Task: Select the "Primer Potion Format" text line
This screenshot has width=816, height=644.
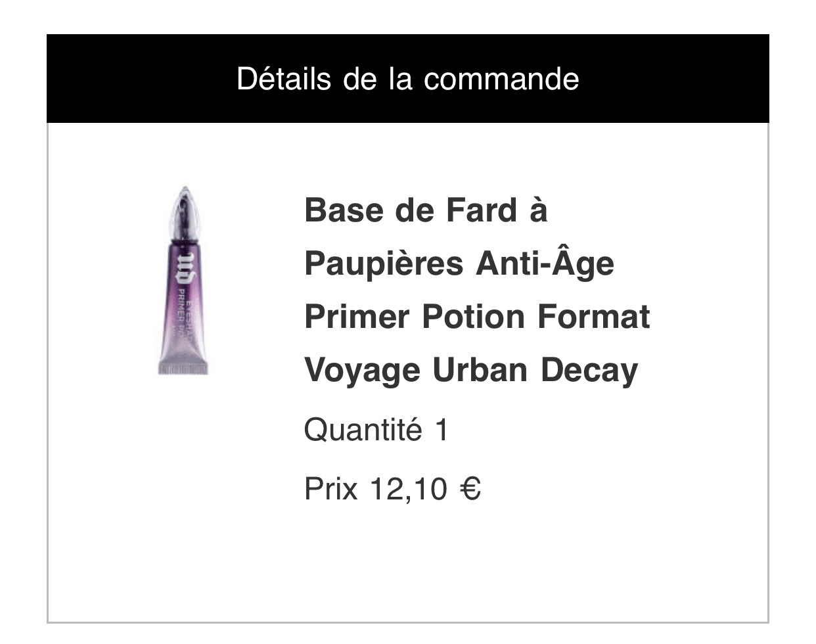Action: pos(477,317)
